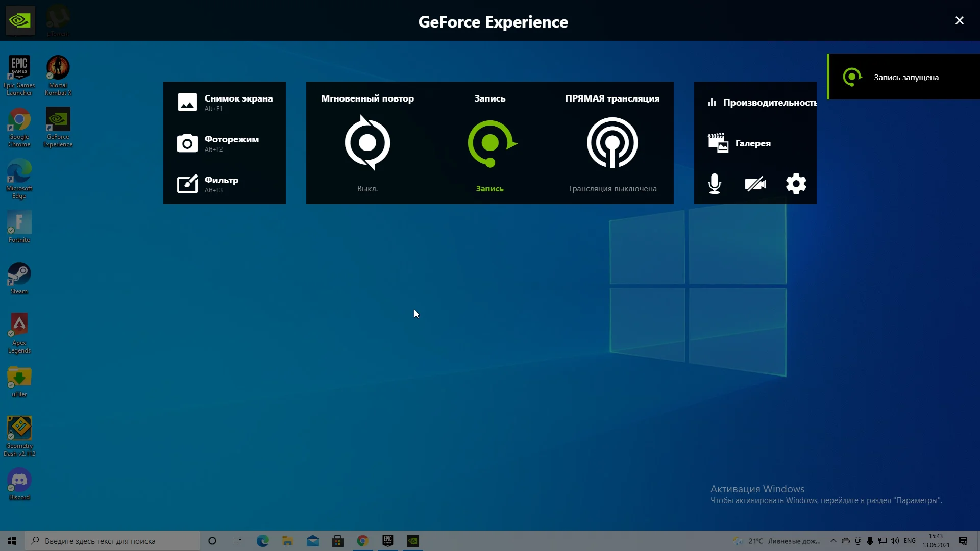The image size is (980, 551).
Task: Open the Производительность performance panel
Action: (762, 103)
